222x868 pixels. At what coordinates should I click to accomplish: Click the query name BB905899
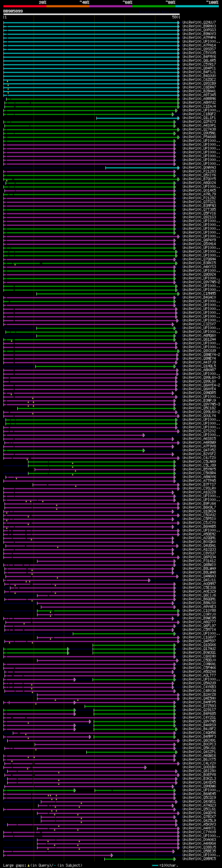(x=13, y=11)
